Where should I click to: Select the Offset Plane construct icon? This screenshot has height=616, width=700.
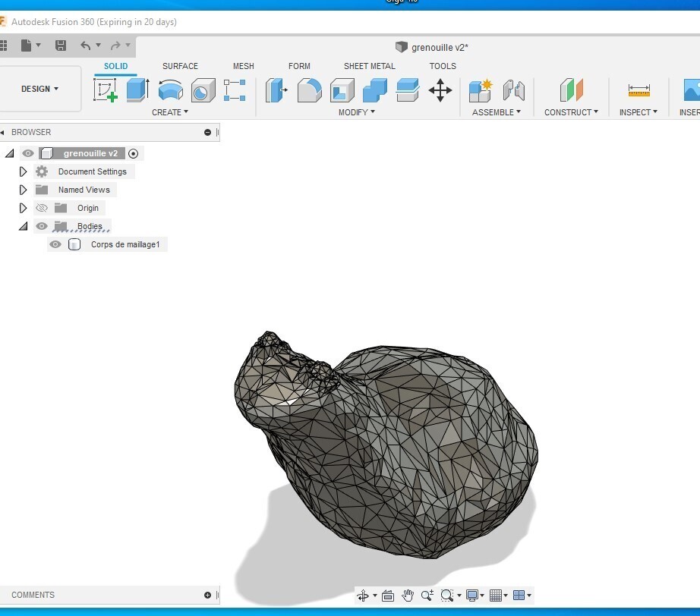click(571, 90)
